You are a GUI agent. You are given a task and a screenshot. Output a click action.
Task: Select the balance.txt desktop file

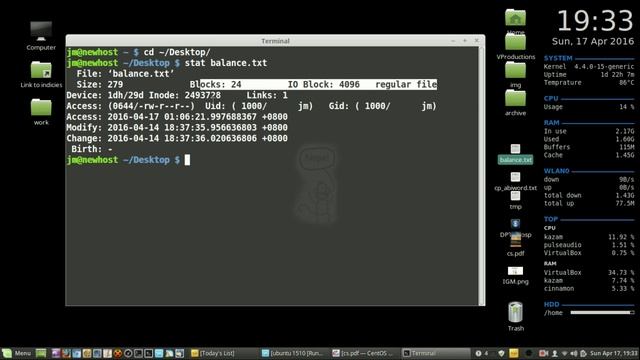(515, 153)
